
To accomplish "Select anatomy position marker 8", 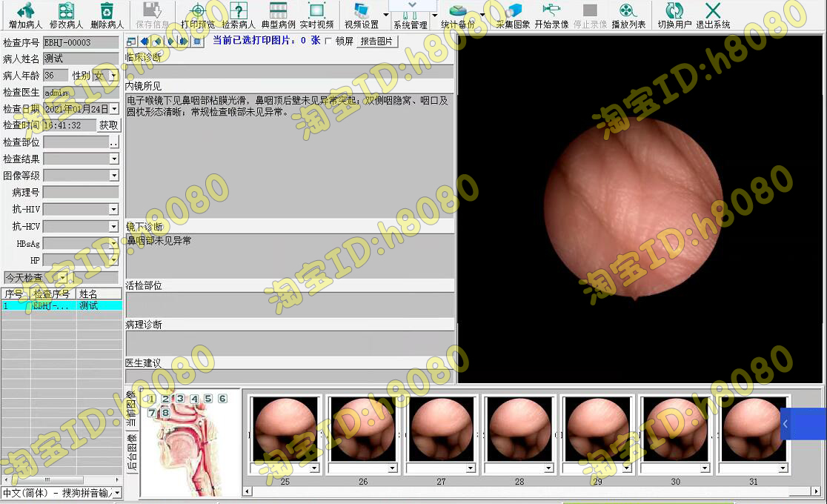I will tap(165, 412).
